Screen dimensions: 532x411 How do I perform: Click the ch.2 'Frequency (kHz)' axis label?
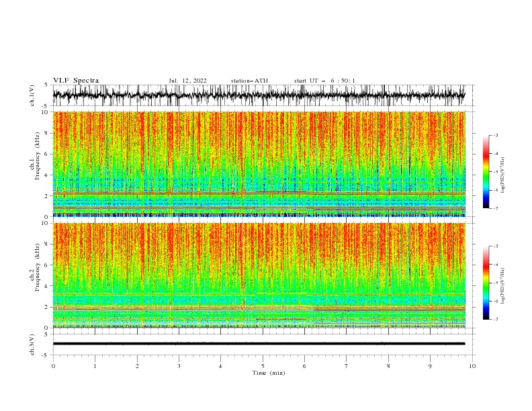(37, 267)
